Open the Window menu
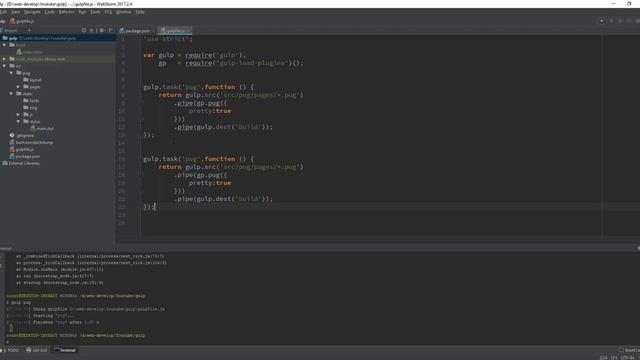 [123, 12]
